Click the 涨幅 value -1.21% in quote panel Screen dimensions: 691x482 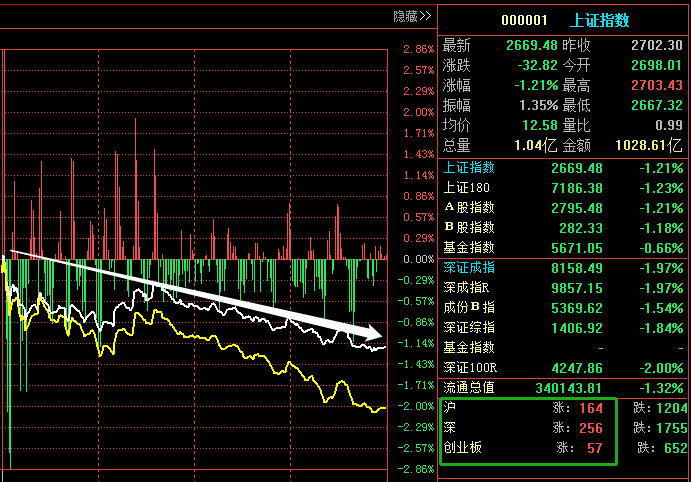536,85
